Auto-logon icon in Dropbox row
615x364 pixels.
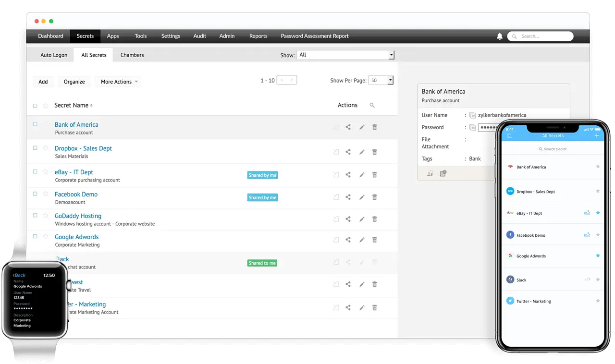click(x=336, y=152)
